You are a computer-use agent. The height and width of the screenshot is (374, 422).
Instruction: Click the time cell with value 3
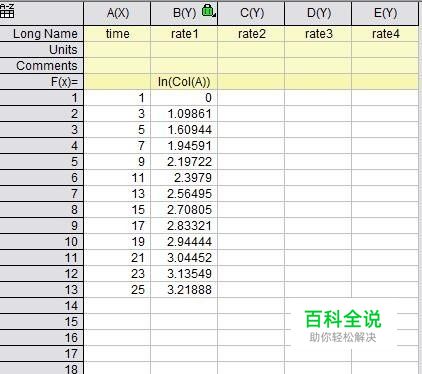pyautogui.click(x=117, y=114)
